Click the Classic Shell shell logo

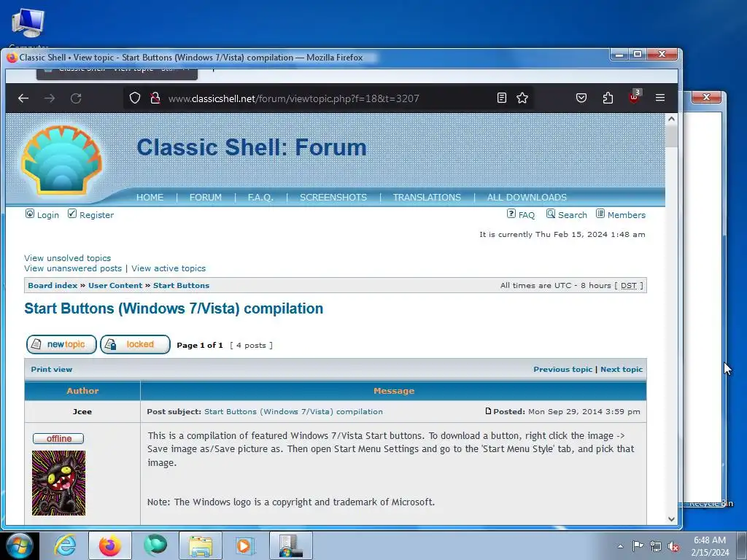(x=61, y=160)
